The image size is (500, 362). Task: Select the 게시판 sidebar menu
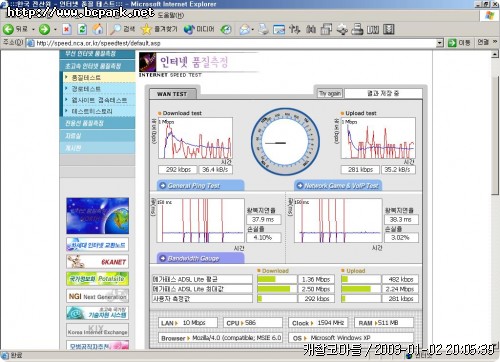(97, 148)
